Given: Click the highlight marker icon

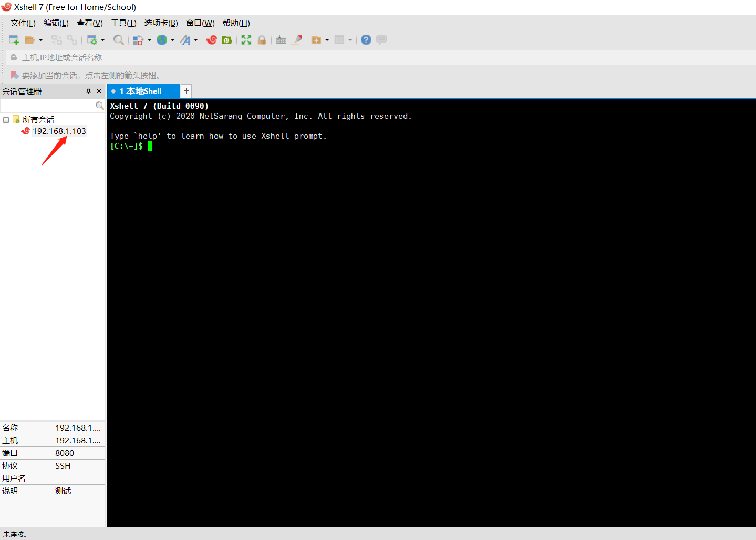Looking at the screenshot, I should (297, 40).
